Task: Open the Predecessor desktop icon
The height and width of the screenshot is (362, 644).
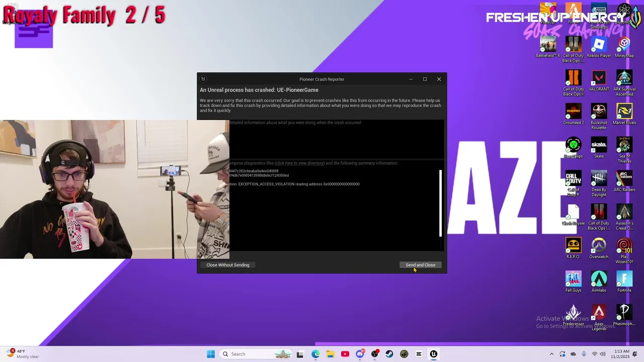Action: point(574,316)
